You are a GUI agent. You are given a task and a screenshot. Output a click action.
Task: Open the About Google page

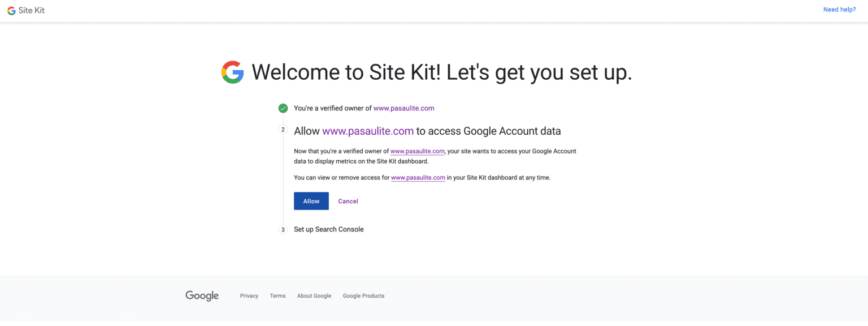tap(314, 295)
